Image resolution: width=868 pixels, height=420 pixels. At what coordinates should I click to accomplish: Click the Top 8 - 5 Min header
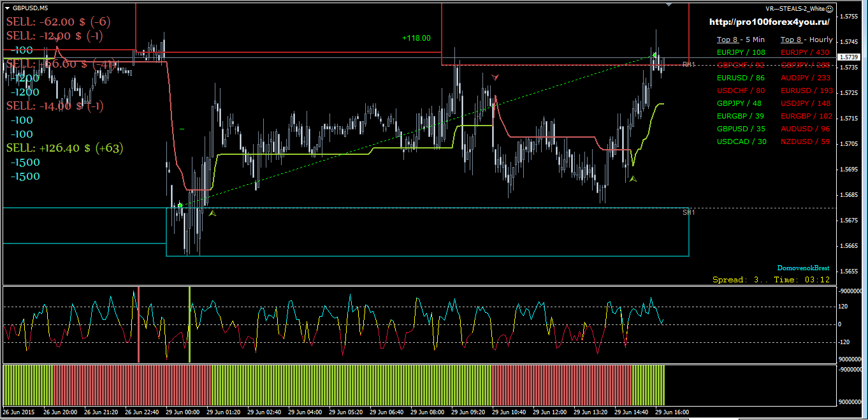(x=741, y=40)
